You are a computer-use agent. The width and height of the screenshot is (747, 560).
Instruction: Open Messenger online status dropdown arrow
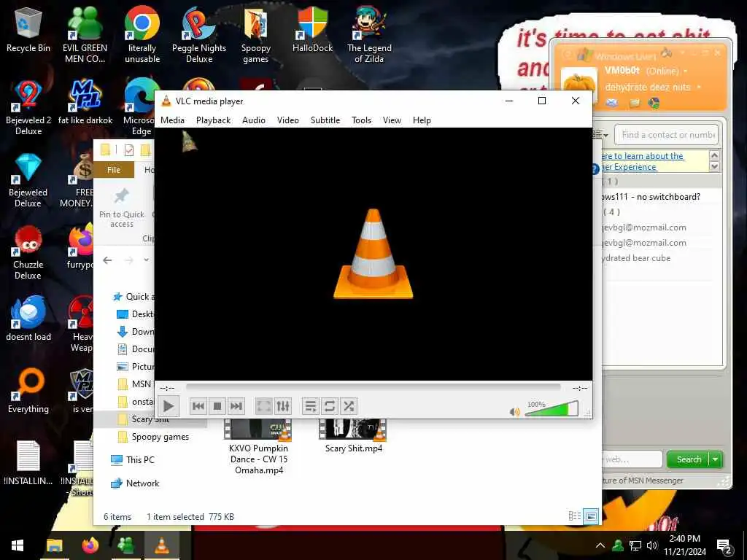pos(686,71)
